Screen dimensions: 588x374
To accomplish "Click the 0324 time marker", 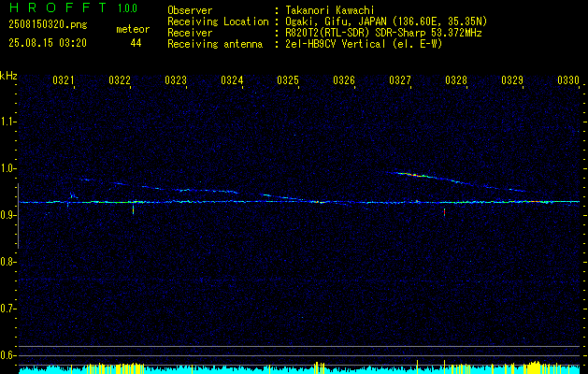I will [232, 80].
